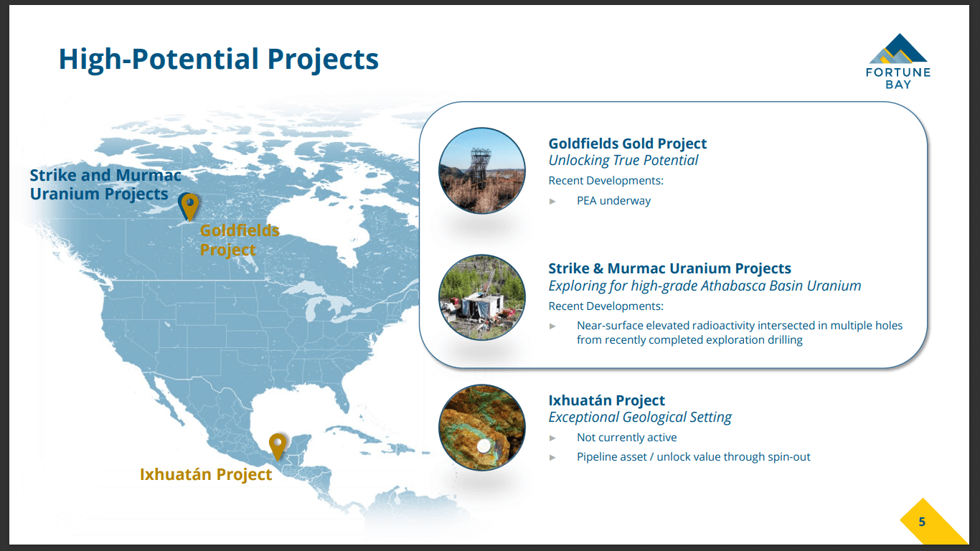Click the Ixhuatán Project gold map pin

(278, 447)
